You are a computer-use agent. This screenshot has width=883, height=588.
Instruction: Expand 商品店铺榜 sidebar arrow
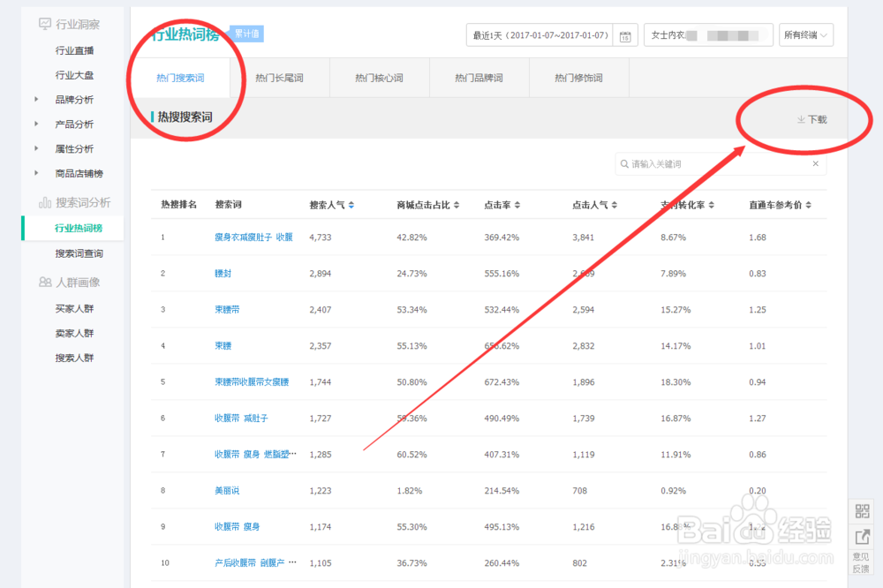(x=36, y=173)
